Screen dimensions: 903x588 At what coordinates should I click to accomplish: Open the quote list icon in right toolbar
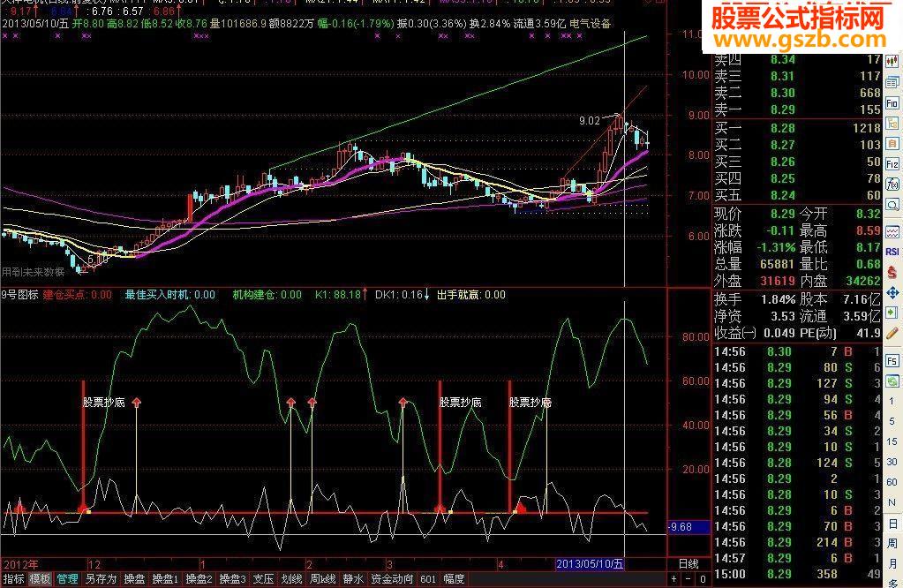[x=892, y=82]
